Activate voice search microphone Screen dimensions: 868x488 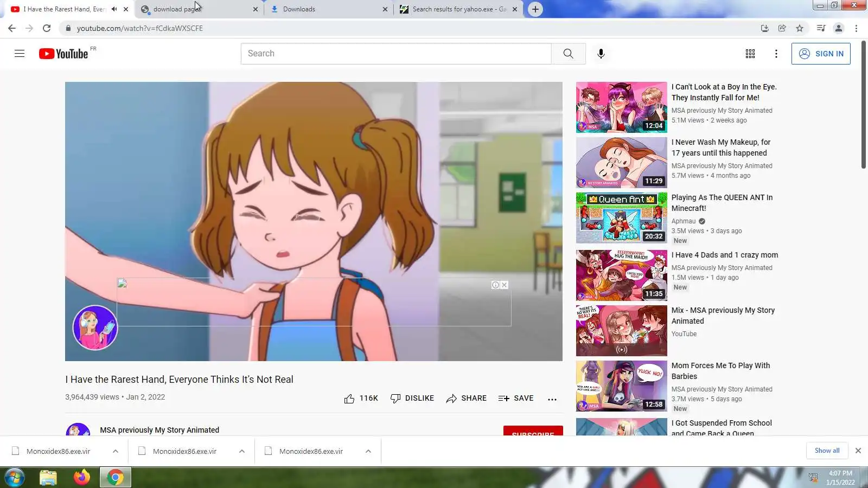[601, 54]
